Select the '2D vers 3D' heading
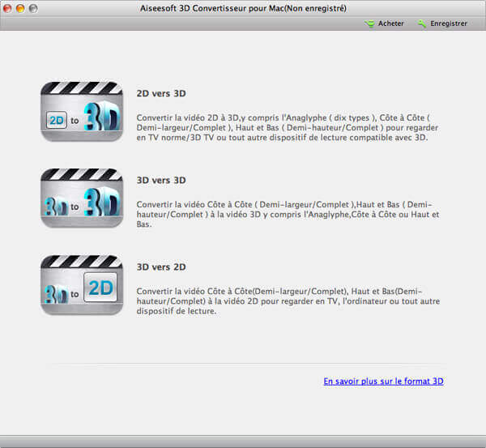This screenshot has height=448, width=486. [161, 94]
